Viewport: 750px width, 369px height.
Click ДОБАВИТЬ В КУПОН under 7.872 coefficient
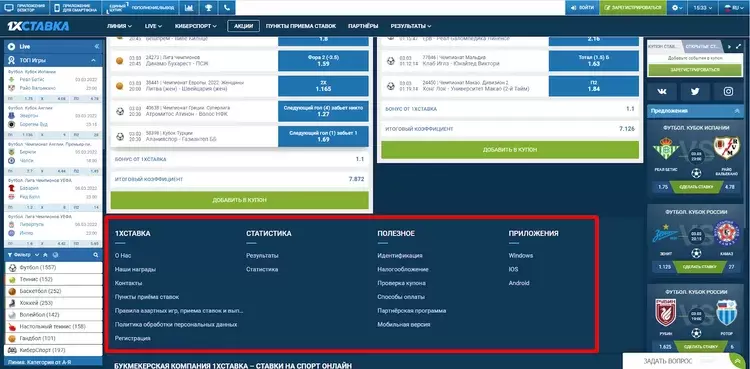[x=240, y=200]
